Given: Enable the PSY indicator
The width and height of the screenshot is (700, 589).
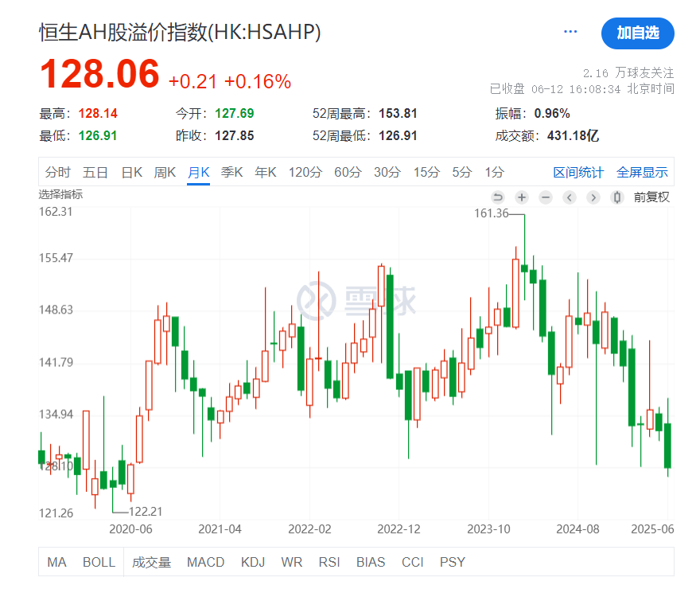Looking at the screenshot, I should [453, 562].
